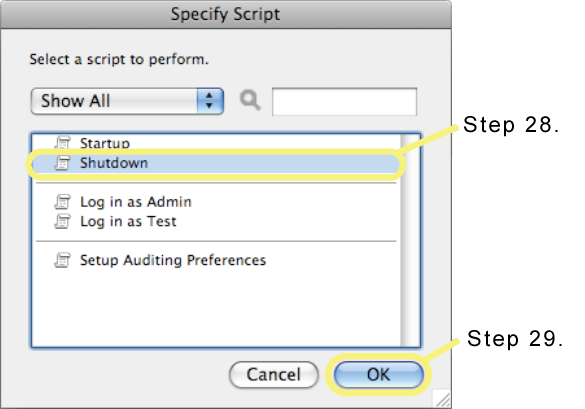Click the OK button
Screen dimensions: 585x409
(x=379, y=374)
